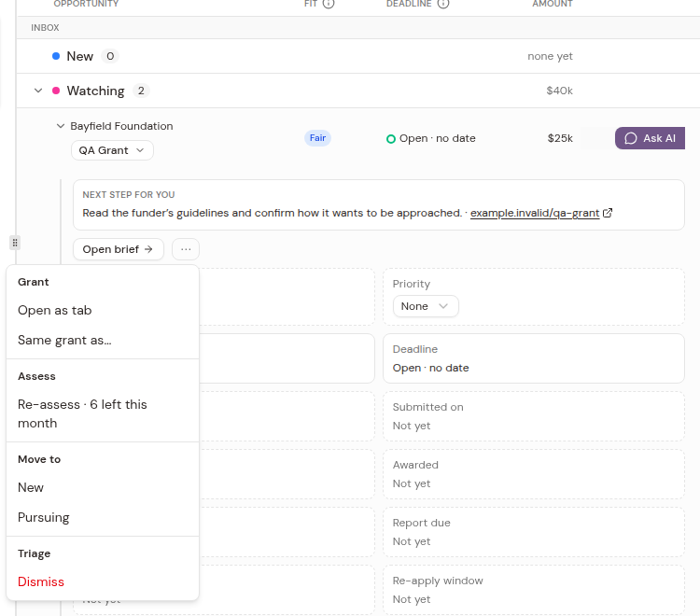This screenshot has height=616, width=700.
Task: Click the blue dot beside New
Action: point(56,56)
